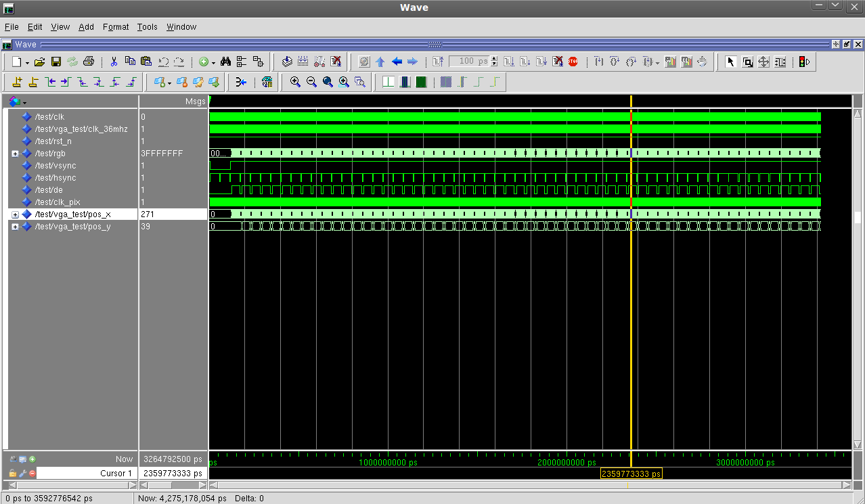The height and width of the screenshot is (504, 865).
Task: Click the waveform horizontal scrollbar
Action: tap(530, 485)
